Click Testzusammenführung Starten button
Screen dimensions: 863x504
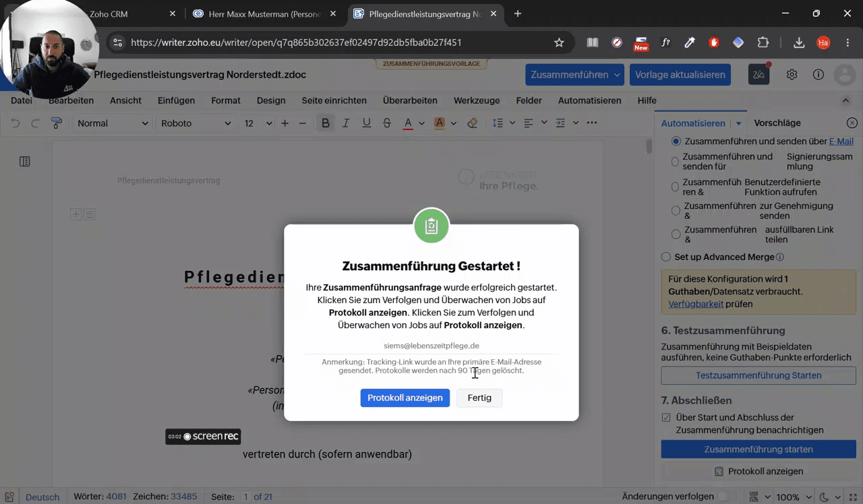(758, 375)
